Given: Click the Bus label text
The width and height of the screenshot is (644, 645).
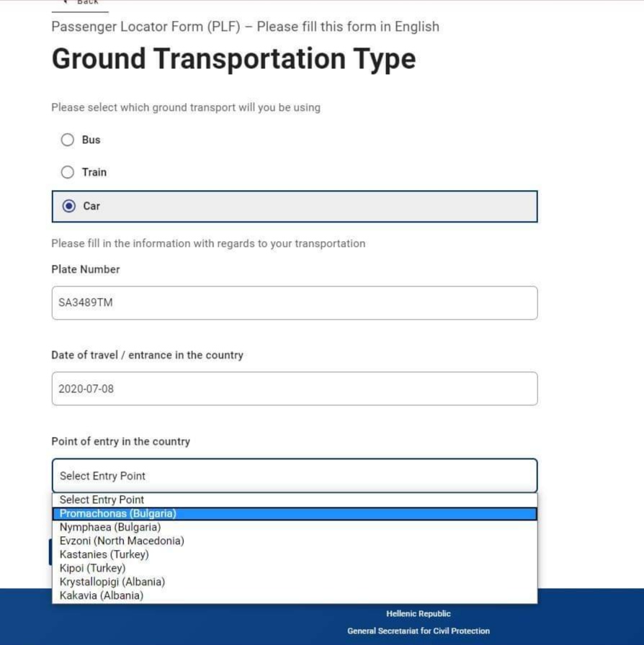Looking at the screenshot, I should coord(91,140).
